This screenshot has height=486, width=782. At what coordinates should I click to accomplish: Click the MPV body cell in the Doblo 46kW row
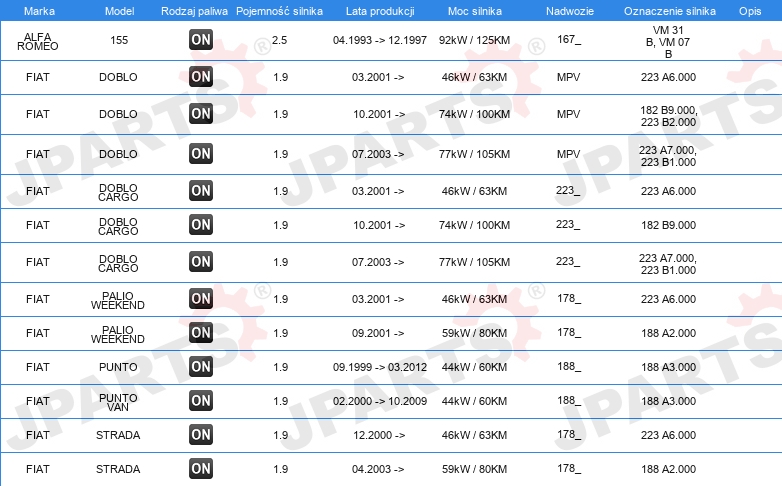[569, 77]
